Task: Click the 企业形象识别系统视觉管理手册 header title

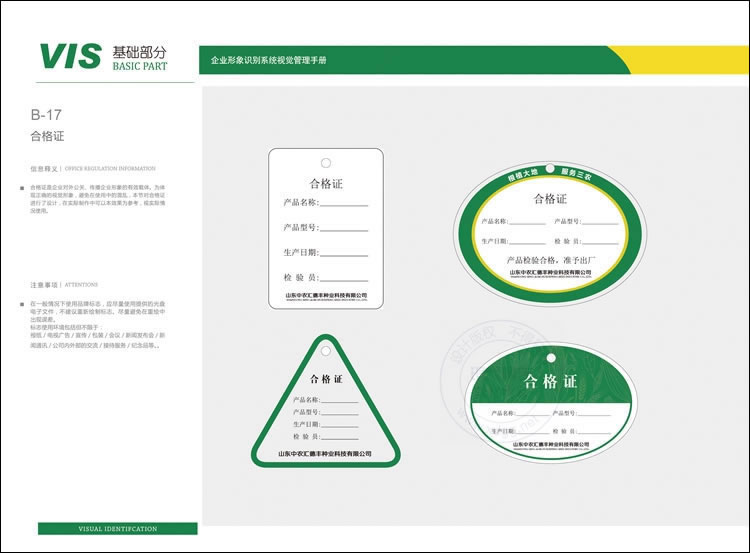Action: (x=269, y=61)
